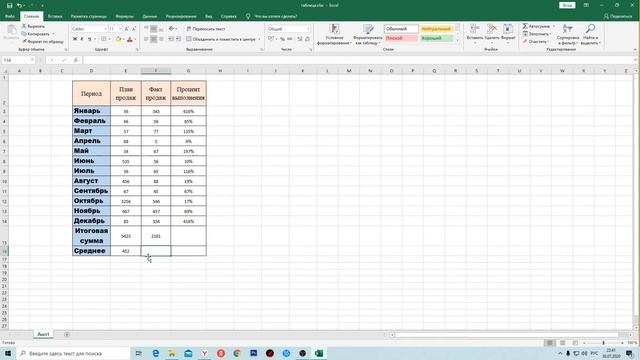The width and height of the screenshot is (640, 360).
Task: Click the Insert Function fx button
Action: pos(76,60)
